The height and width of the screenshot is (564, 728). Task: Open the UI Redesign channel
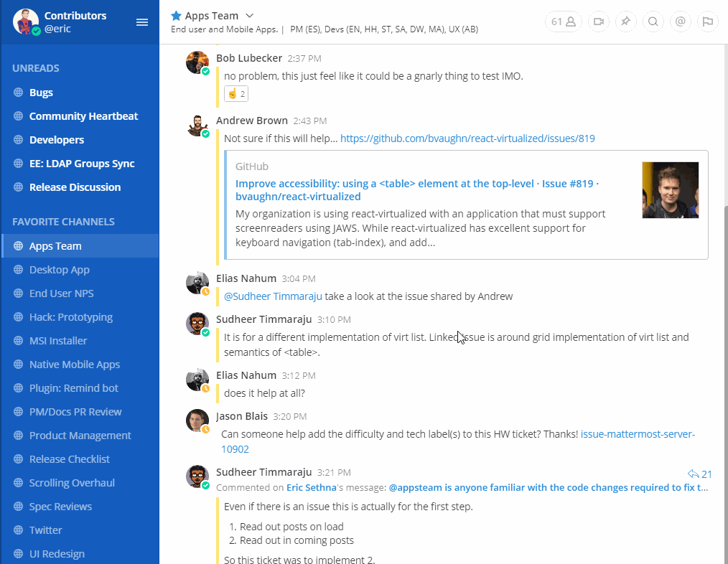(x=80, y=554)
